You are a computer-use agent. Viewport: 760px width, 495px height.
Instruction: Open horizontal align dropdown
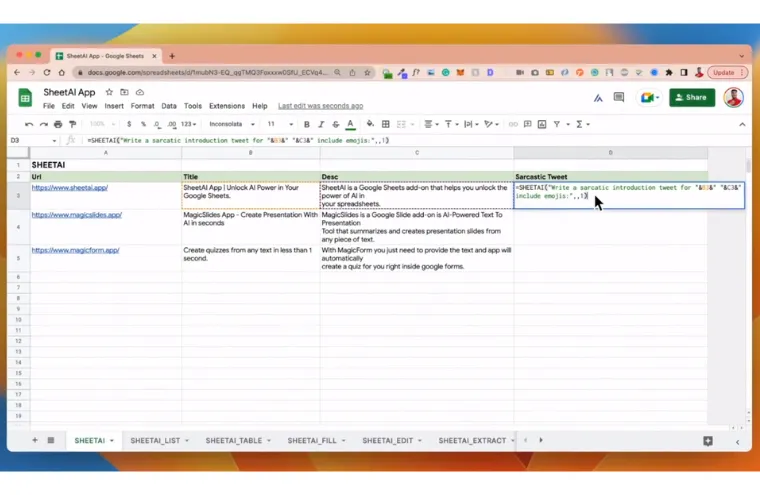point(431,124)
